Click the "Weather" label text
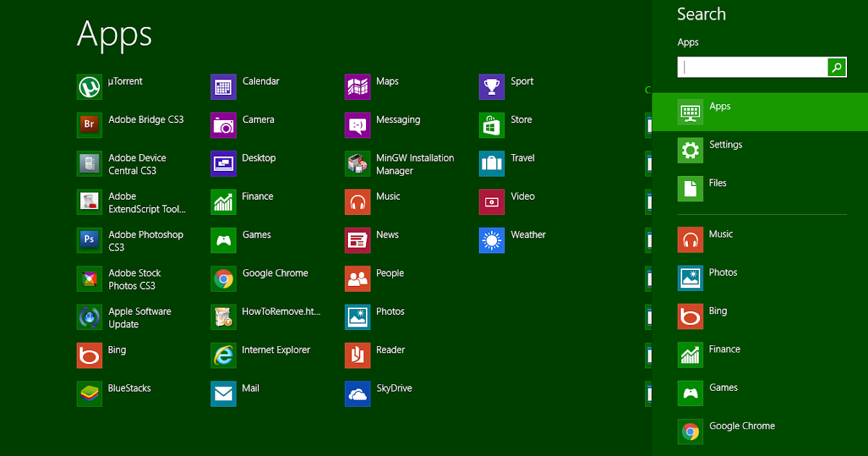Screen dimensions: 868x456 (528, 235)
